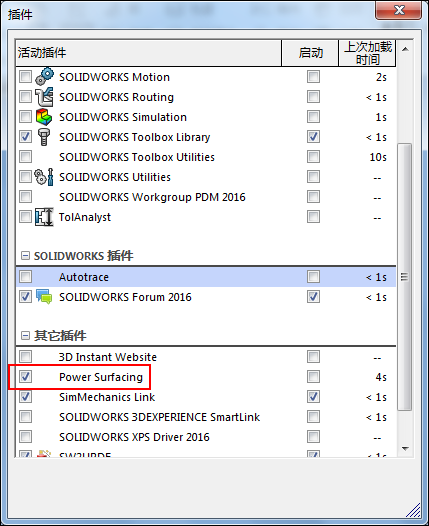This screenshot has width=429, height=526.
Task: Click the SOLIDWORKS Utilities gear-wrench icon
Action: point(44,177)
